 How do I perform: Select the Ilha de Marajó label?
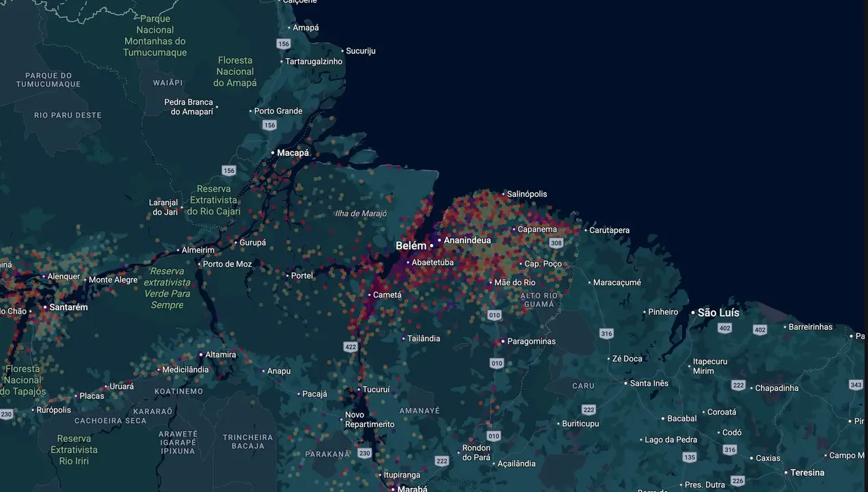point(361,214)
